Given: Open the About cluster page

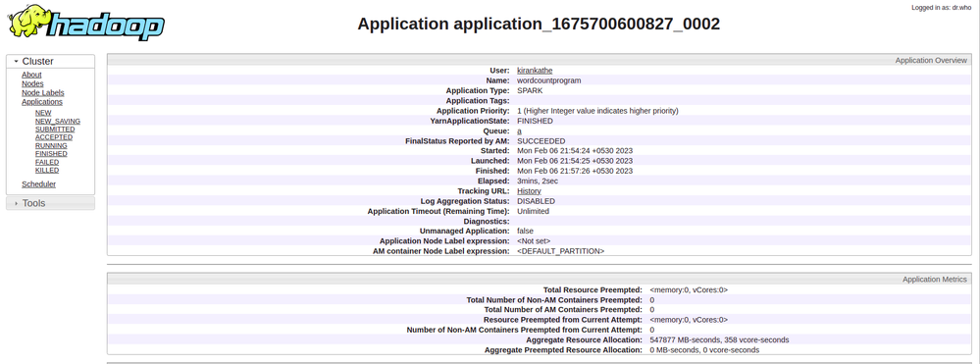Looking at the screenshot, I should (x=31, y=75).
